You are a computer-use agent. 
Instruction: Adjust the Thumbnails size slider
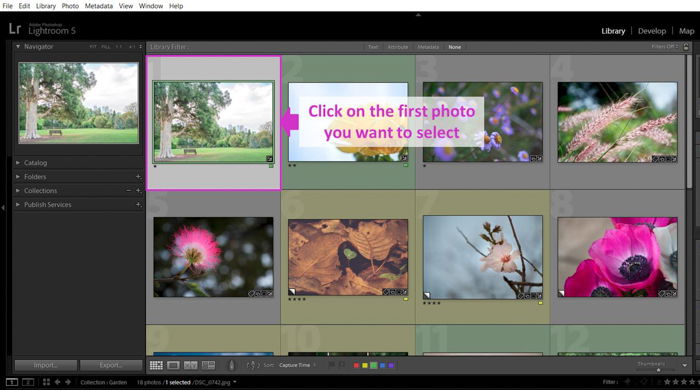point(658,369)
